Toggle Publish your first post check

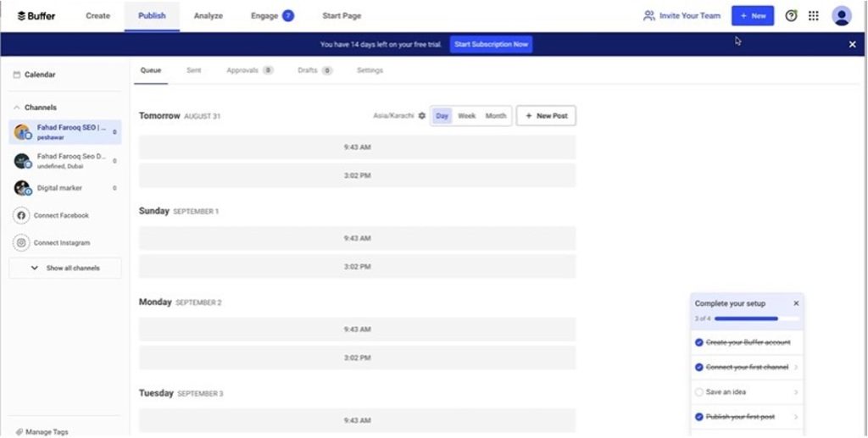(698, 417)
